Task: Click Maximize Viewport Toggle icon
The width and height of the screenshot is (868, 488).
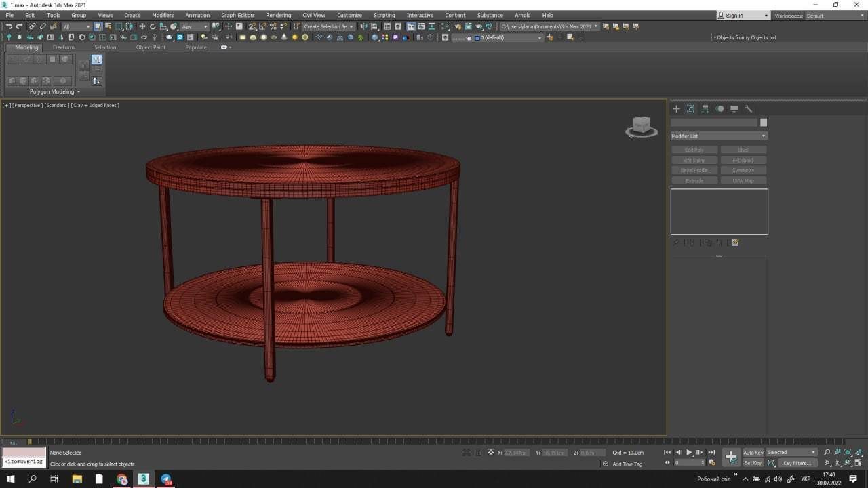Action: [x=859, y=463]
